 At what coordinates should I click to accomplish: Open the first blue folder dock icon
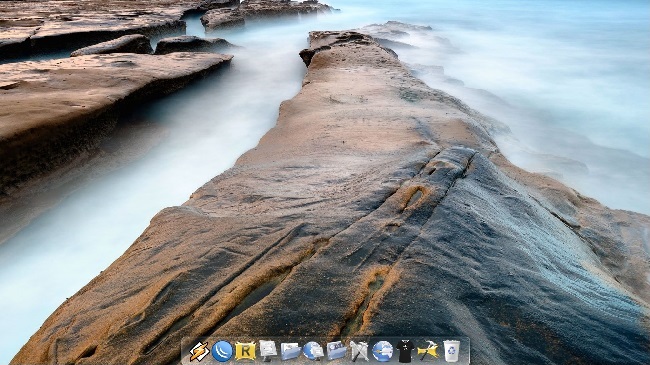coord(291,351)
